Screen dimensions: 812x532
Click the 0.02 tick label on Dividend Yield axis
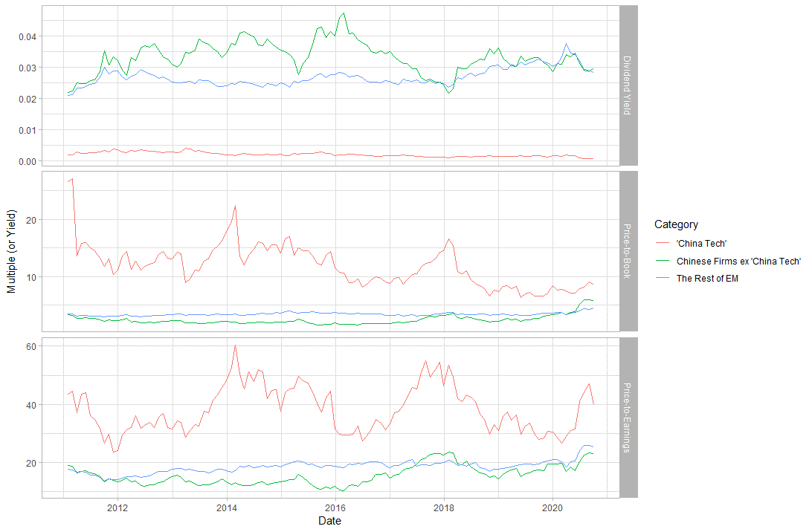[x=28, y=99]
